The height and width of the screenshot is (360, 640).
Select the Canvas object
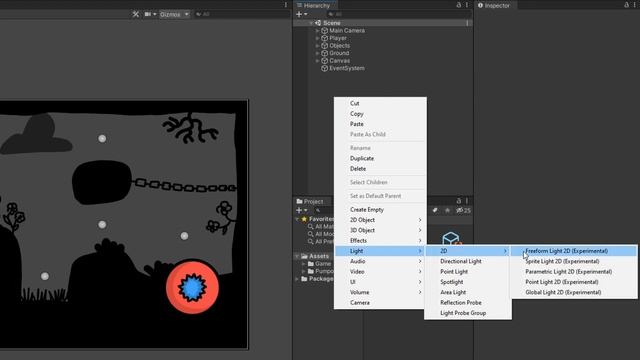340,60
